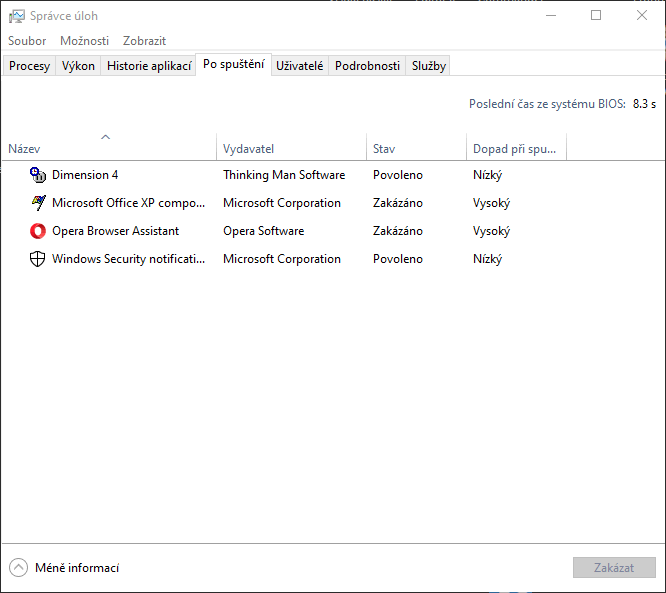This screenshot has width=666, height=593.
Task: Click the Task Manager title bar icon
Action: [x=17, y=16]
